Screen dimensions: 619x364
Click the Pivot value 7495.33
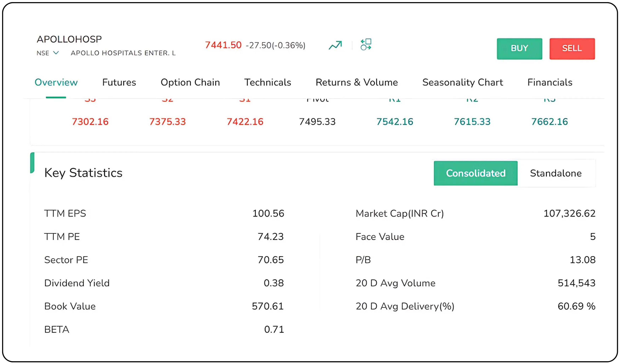click(317, 122)
